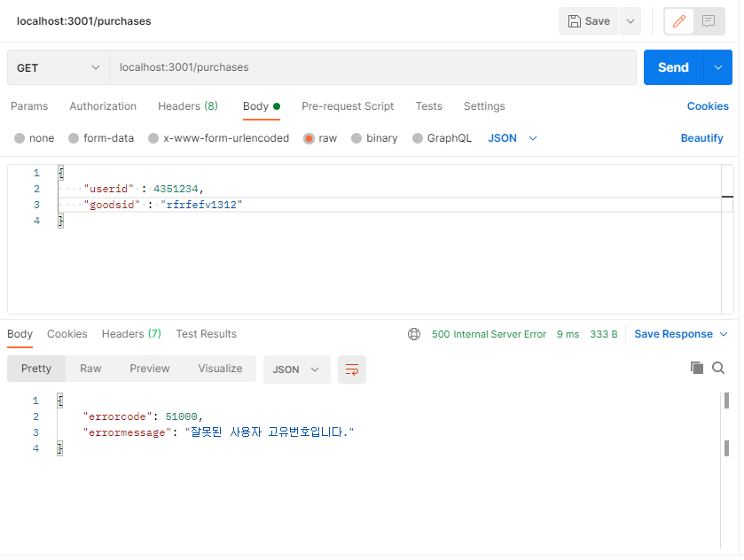Open the GET method dropdown
This screenshot has width=744, height=560.
(59, 68)
